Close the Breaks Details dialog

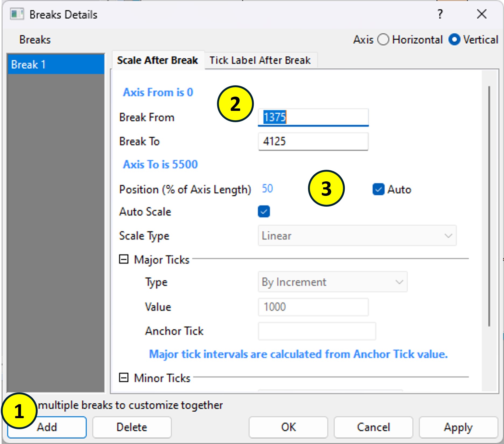[482, 14]
